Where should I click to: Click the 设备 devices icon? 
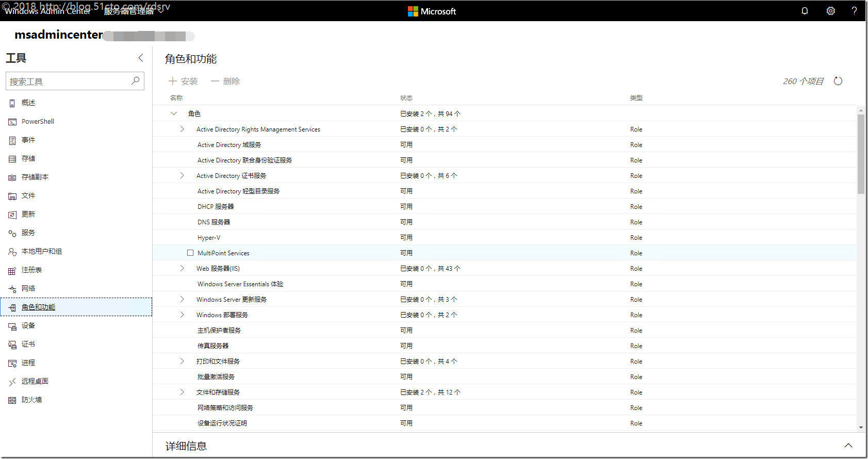click(12, 326)
